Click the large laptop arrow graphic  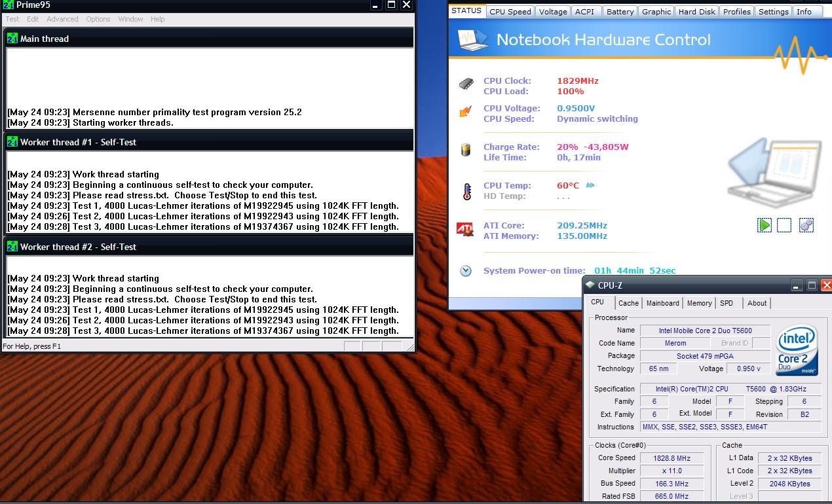coord(775,171)
